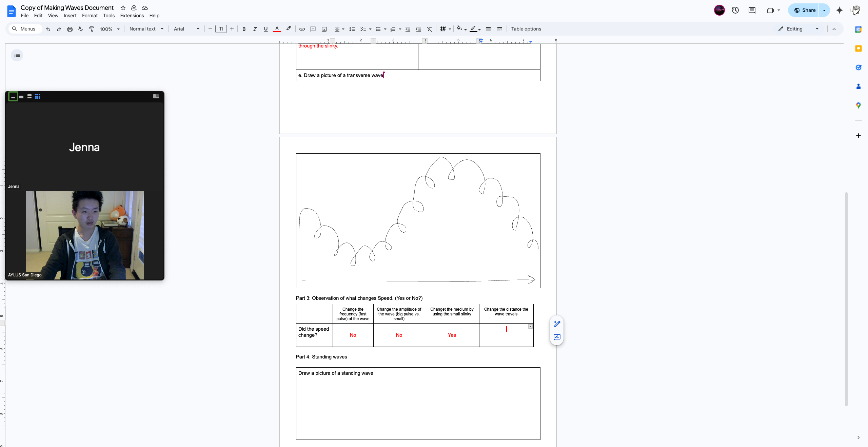Image resolution: width=868 pixels, height=447 pixels.
Task: Click the move to Drive folder icon
Action: [134, 8]
